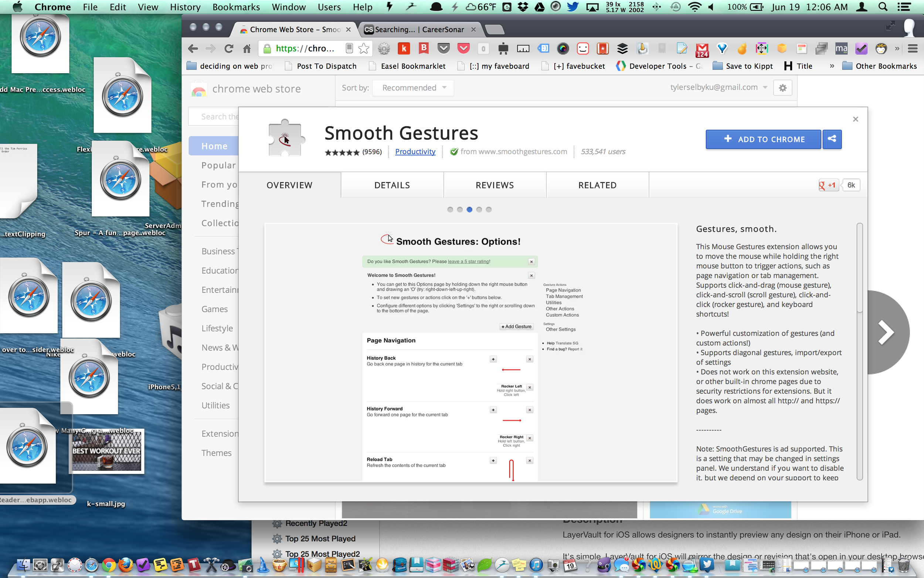This screenshot has height=578, width=924.
Task: Click the Buffer stacked-layers extension icon
Action: pyautogui.click(x=623, y=48)
